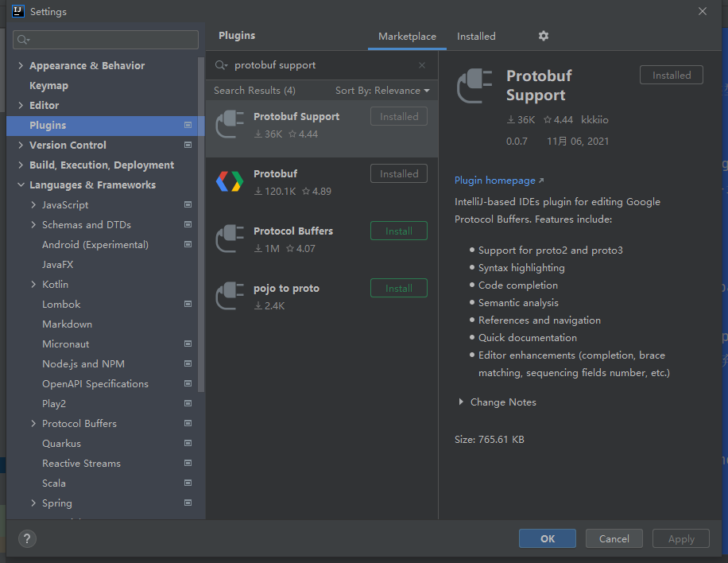Click the pojo to proto plugin icon
The width and height of the screenshot is (728, 563).
[x=230, y=296]
